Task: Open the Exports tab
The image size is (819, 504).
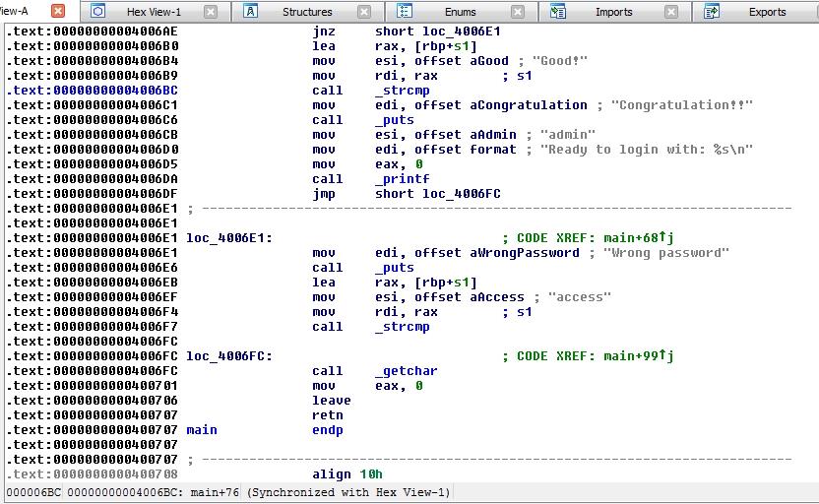Action: pyautogui.click(x=767, y=12)
